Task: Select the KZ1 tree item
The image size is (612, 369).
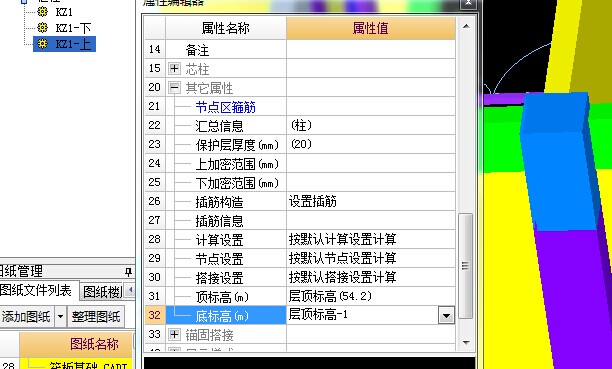Action: pyautogui.click(x=64, y=12)
